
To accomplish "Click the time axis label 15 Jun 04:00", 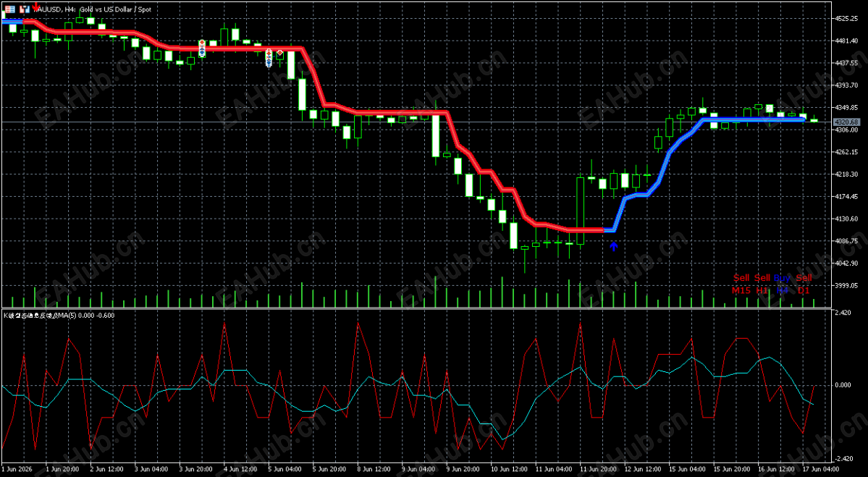I will coord(688,469).
